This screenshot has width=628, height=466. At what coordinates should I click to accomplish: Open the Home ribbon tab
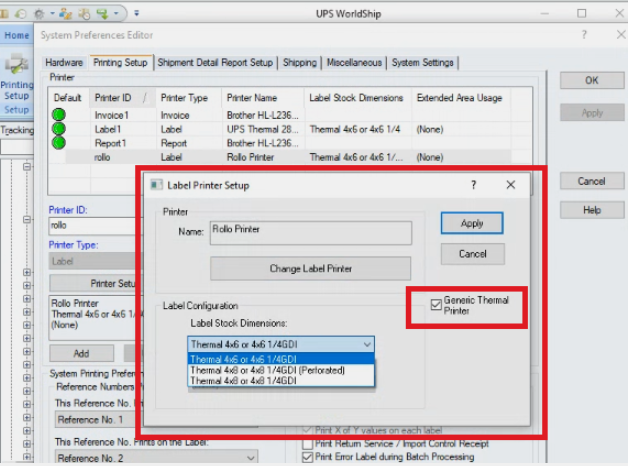click(x=16, y=35)
